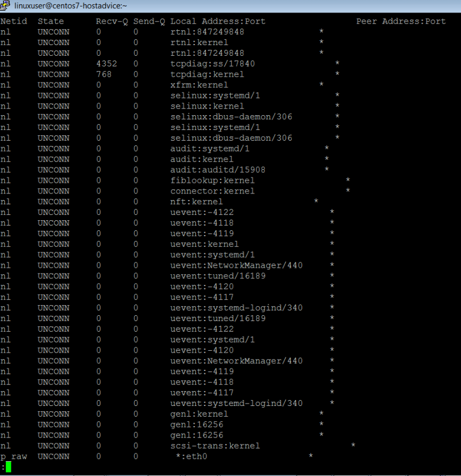This screenshot has width=461, height=476.
Task: Click the peer asterisk in the fiblookup:kernel row
Action: tap(348, 179)
